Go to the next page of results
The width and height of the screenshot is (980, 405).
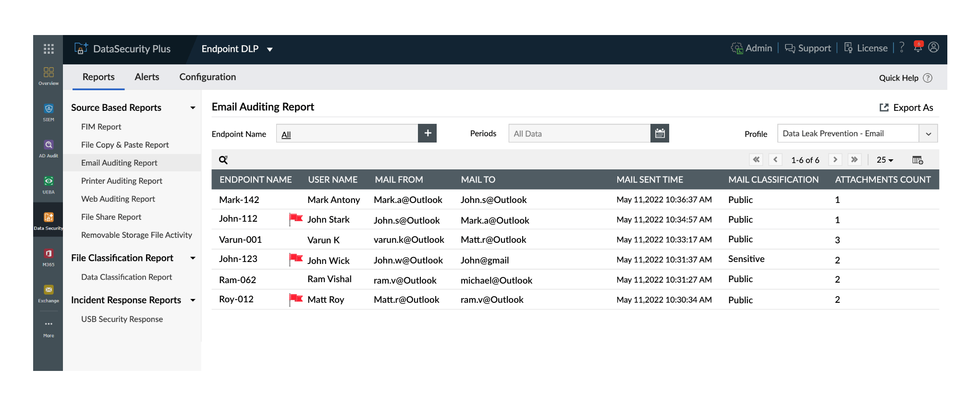pyautogui.click(x=835, y=159)
